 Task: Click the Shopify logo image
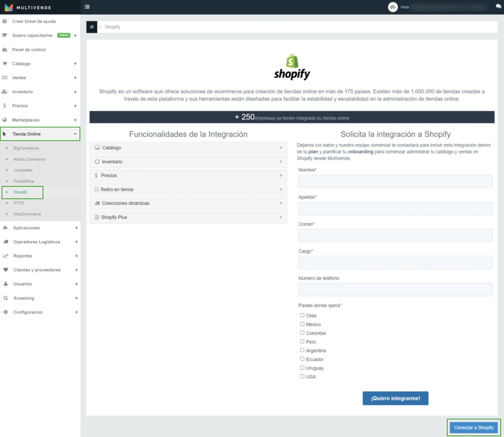pos(292,67)
